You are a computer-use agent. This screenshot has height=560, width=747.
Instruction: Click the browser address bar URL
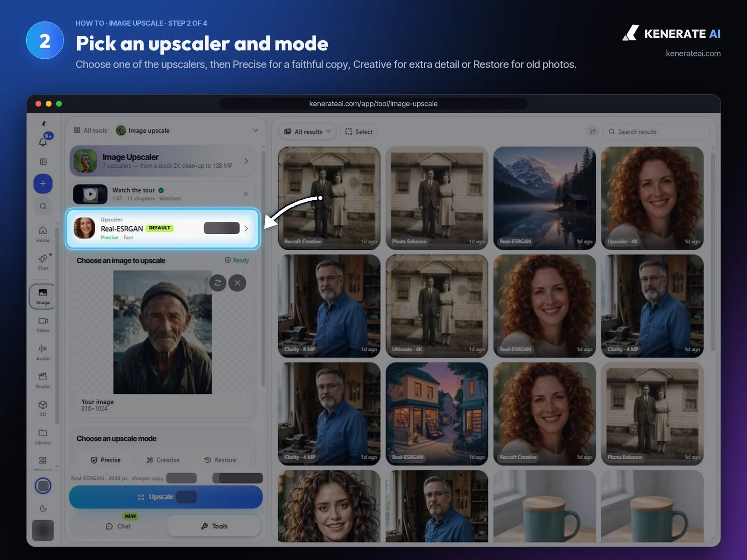[373, 104]
